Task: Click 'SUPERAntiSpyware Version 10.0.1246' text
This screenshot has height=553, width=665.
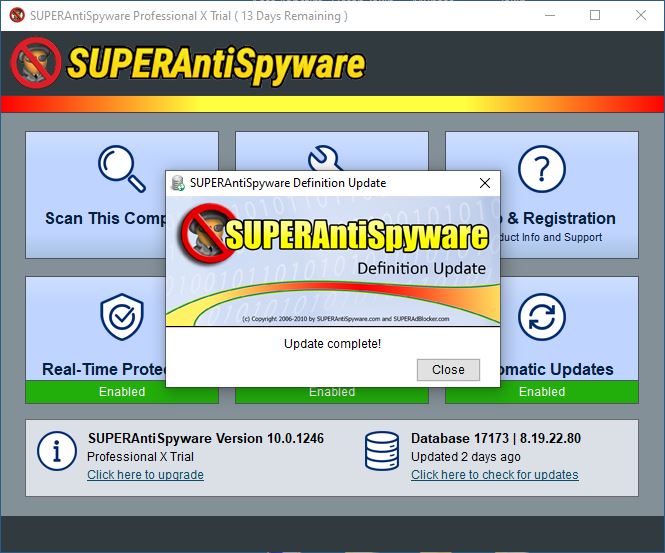Action: [206, 438]
